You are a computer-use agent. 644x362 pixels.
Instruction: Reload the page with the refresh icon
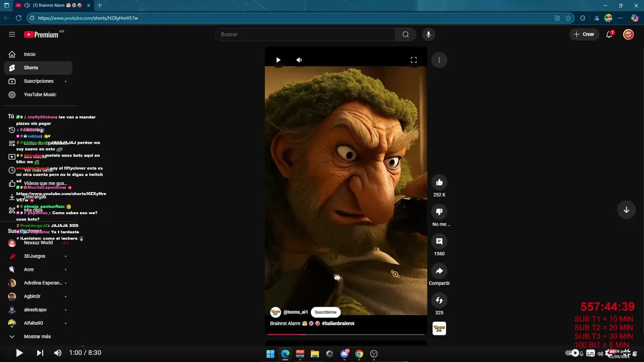click(x=19, y=18)
